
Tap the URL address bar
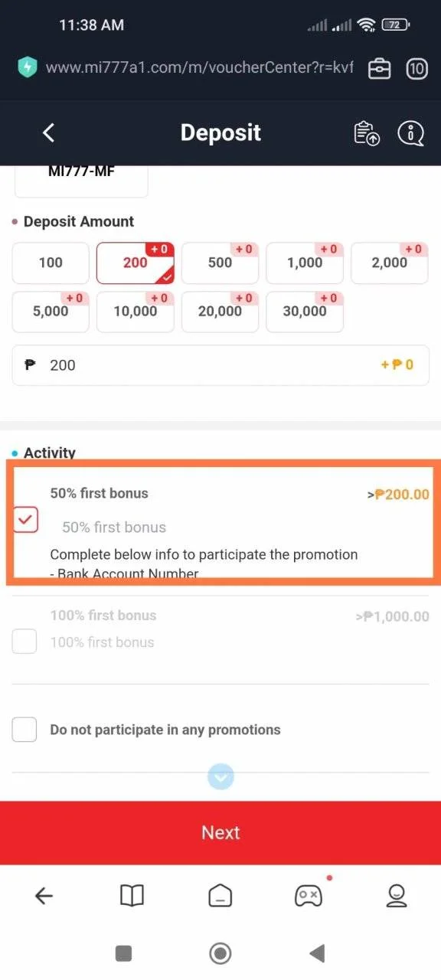(199, 67)
